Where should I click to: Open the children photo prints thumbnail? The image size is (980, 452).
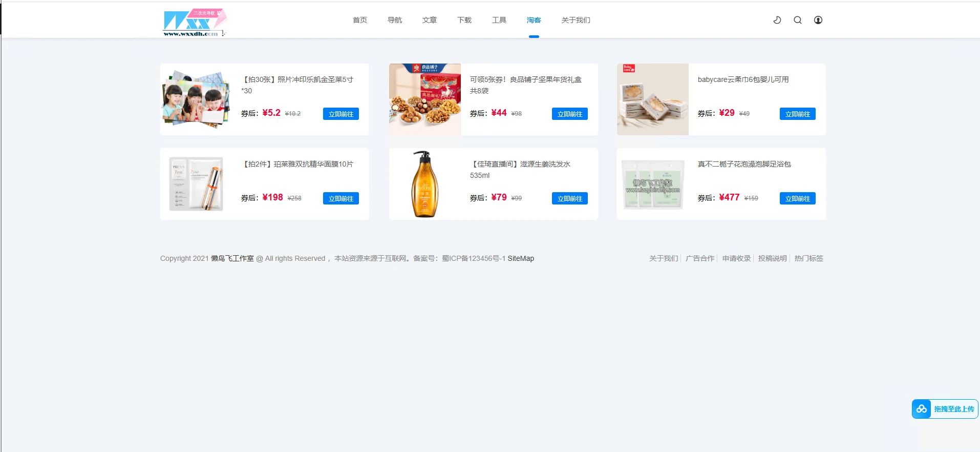point(196,99)
